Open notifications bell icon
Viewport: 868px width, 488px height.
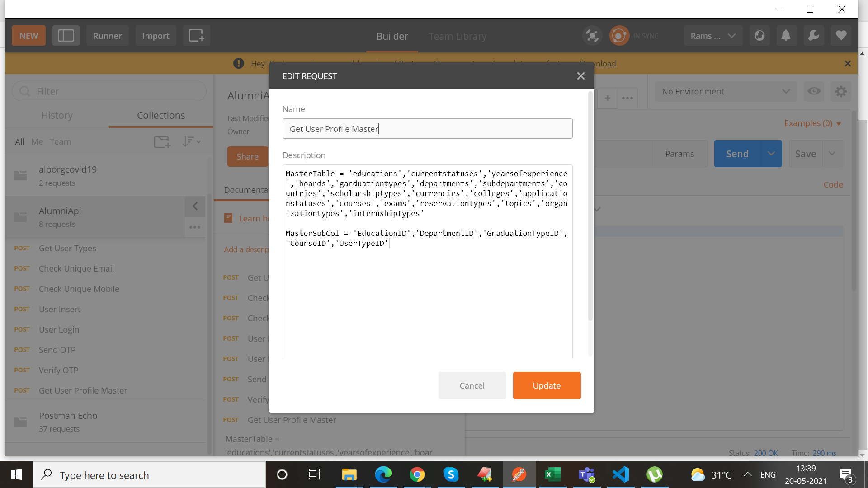click(786, 36)
